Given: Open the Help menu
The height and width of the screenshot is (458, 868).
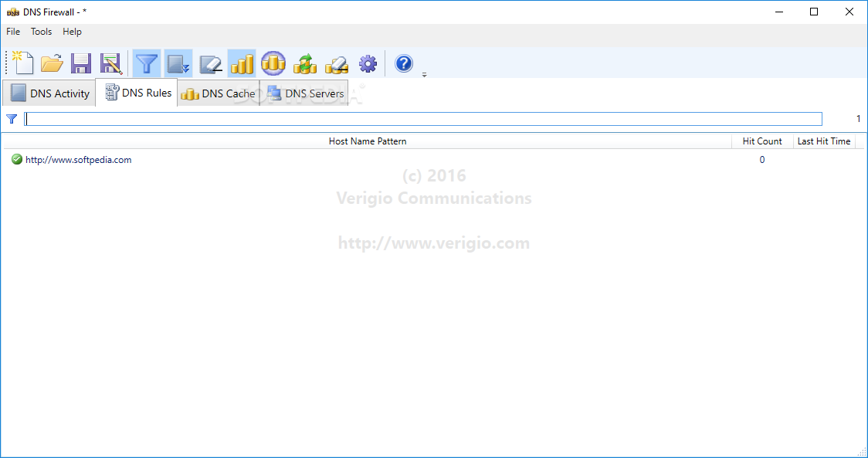Looking at the screenshot, I should pos(72,32).
